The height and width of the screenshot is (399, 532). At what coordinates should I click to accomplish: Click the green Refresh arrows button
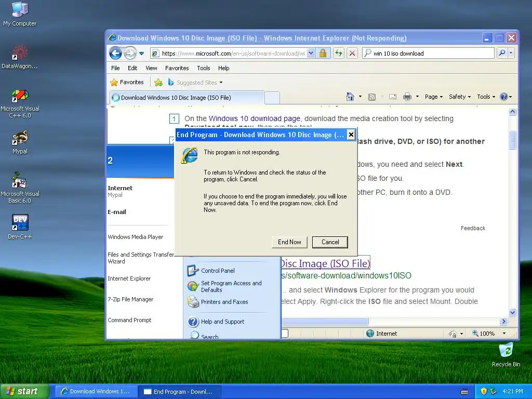[x=339, y=54]
